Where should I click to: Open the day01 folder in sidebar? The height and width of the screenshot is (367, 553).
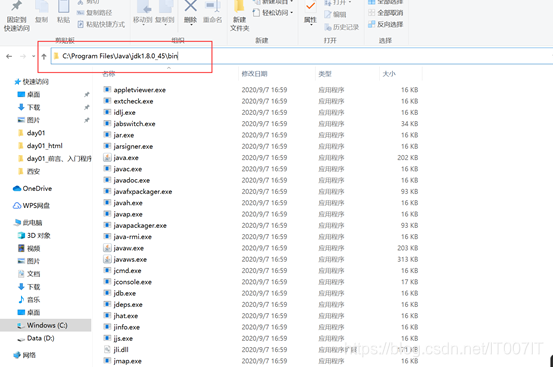click(x=31, y=133)
